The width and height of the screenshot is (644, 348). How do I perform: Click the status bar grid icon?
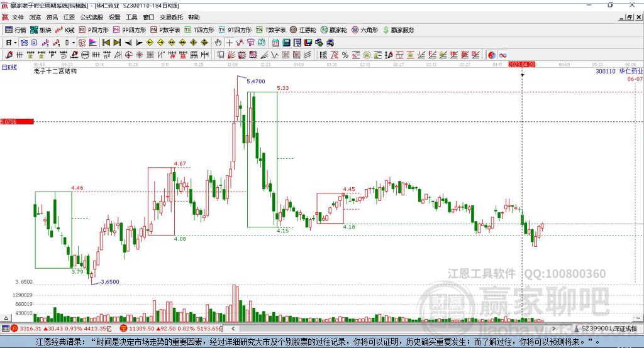(5, 329)
